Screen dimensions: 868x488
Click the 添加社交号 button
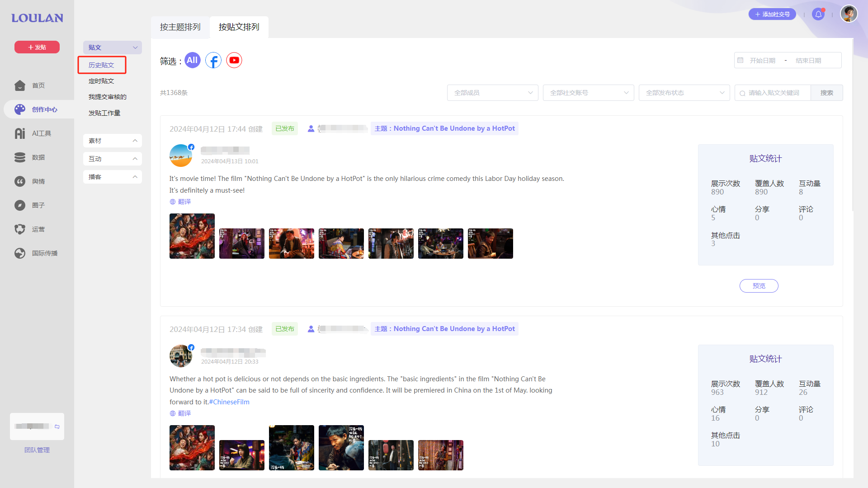(772, 14)
